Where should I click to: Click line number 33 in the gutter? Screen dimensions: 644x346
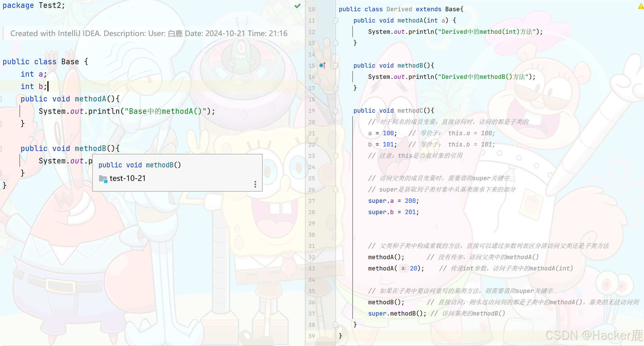point(311,269)
